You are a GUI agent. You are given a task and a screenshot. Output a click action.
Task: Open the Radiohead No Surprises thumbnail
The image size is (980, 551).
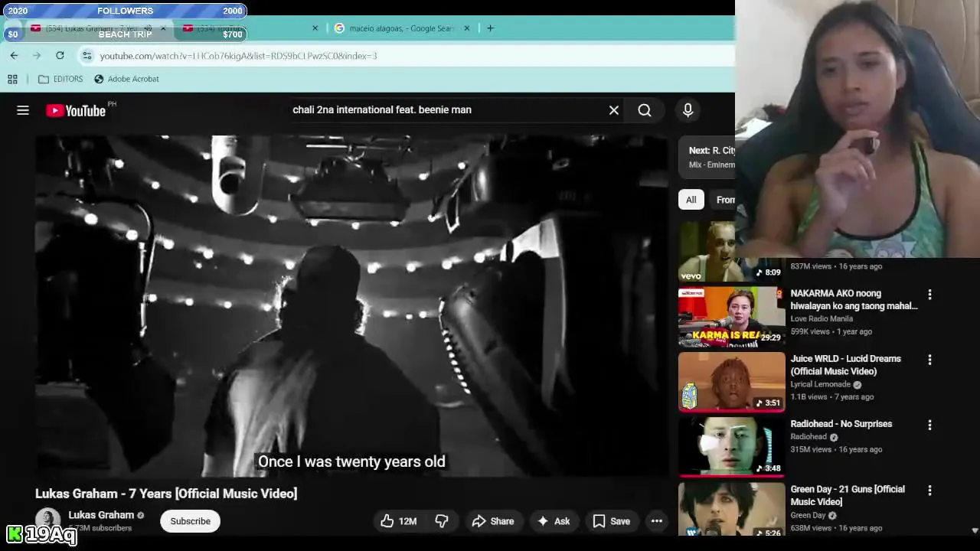pos(731,447)
